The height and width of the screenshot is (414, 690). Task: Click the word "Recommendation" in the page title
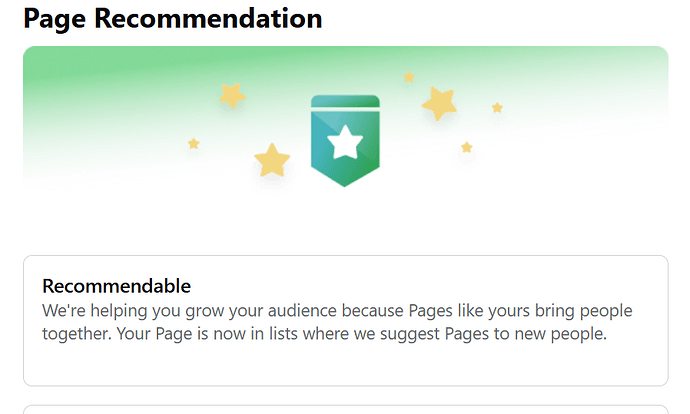(x=208, y=18)
